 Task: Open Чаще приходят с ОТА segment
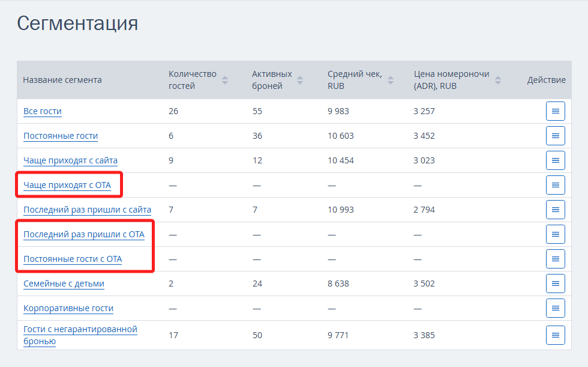[x=67, y=185]
